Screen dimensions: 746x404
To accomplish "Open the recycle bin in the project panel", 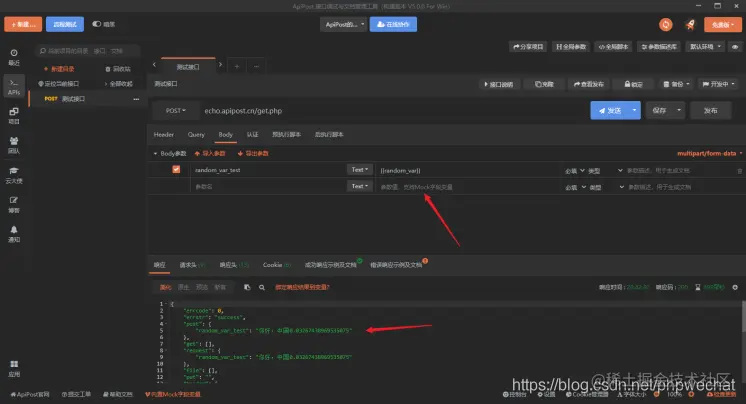I will click(x=118, y=69).
